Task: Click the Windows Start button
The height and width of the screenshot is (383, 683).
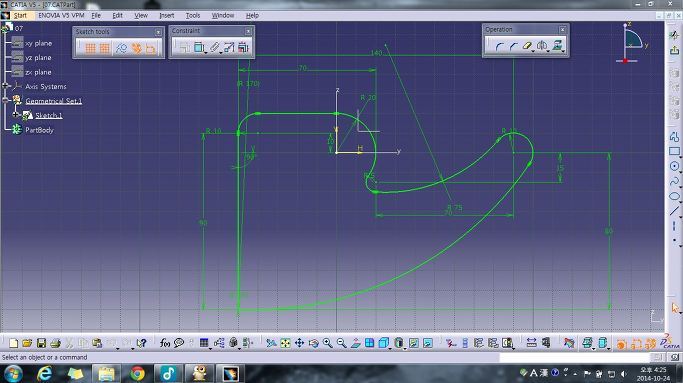Action: (13, 374)
